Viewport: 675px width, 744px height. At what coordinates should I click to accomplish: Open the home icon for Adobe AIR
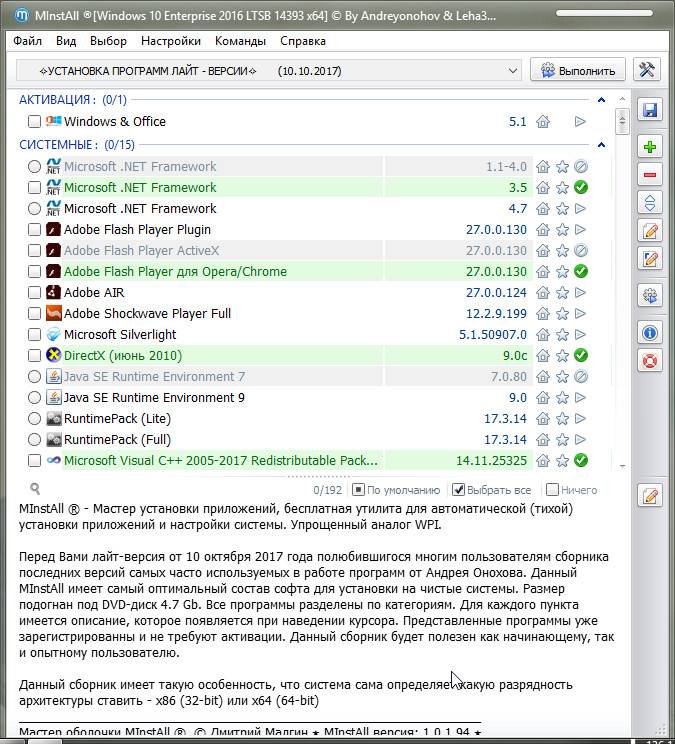click(x=543, y=293)
